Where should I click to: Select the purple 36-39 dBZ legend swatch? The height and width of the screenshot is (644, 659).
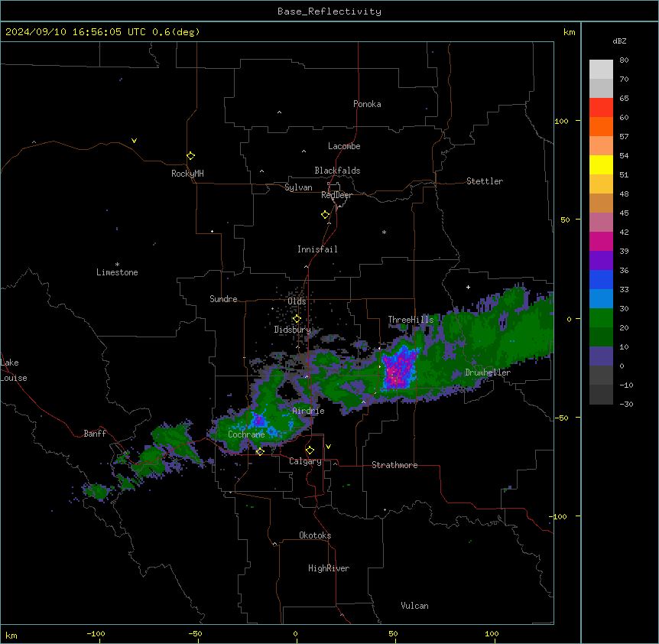click(601, 261)
